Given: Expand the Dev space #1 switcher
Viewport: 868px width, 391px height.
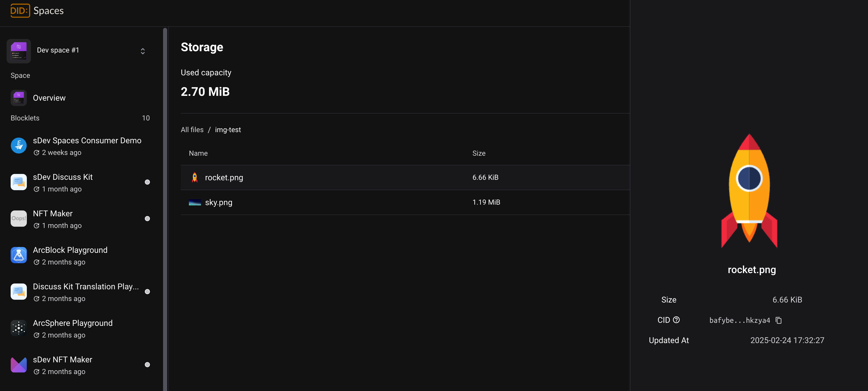Looking at the screenshot, I should [143, 51].
